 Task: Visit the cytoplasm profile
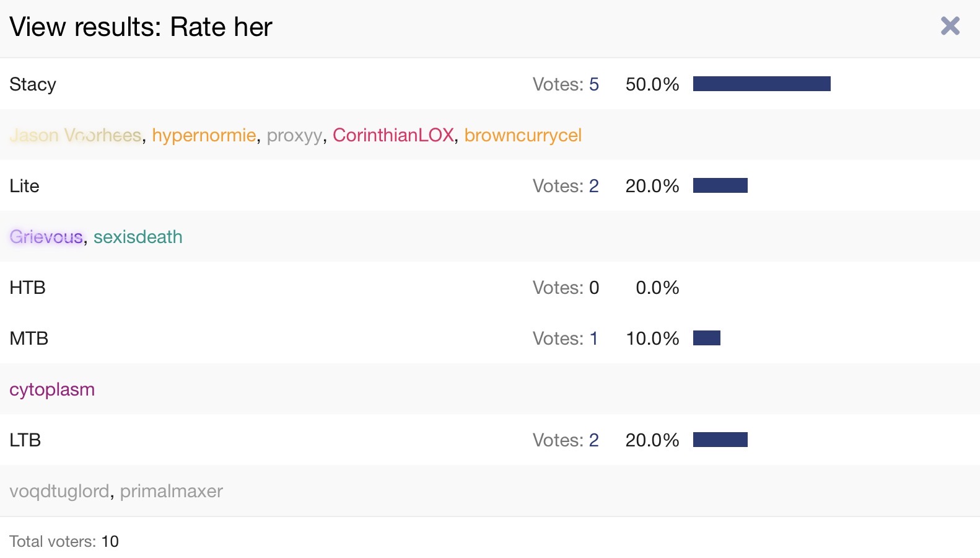pyautogui.click(x=52, y=389)
